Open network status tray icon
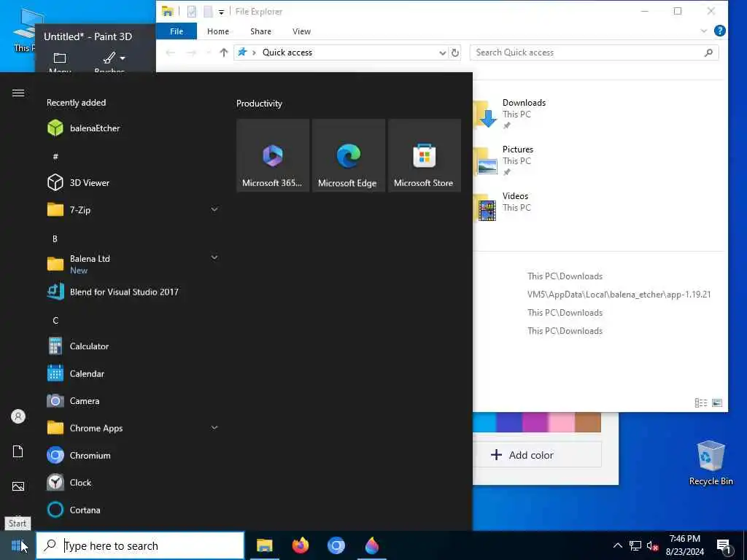The height and width of the screenshot is (560, 747). pyautogui.click(x=635, y=545)
